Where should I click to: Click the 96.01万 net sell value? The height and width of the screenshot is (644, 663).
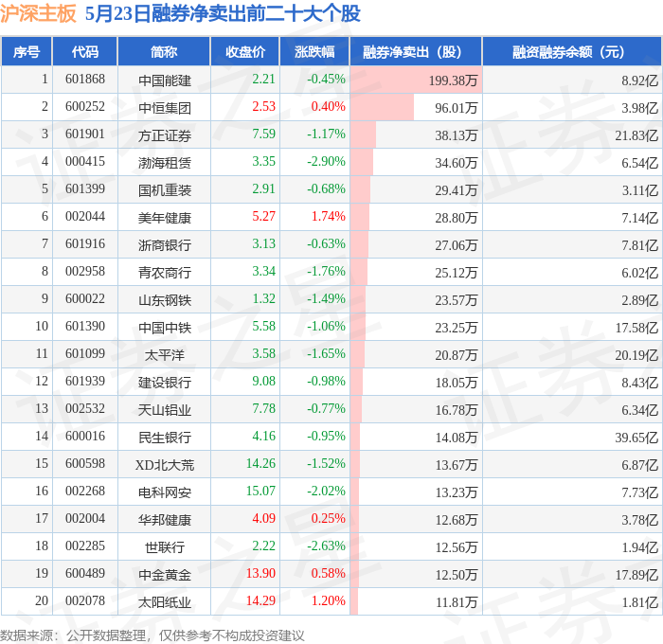pos(457,107)
